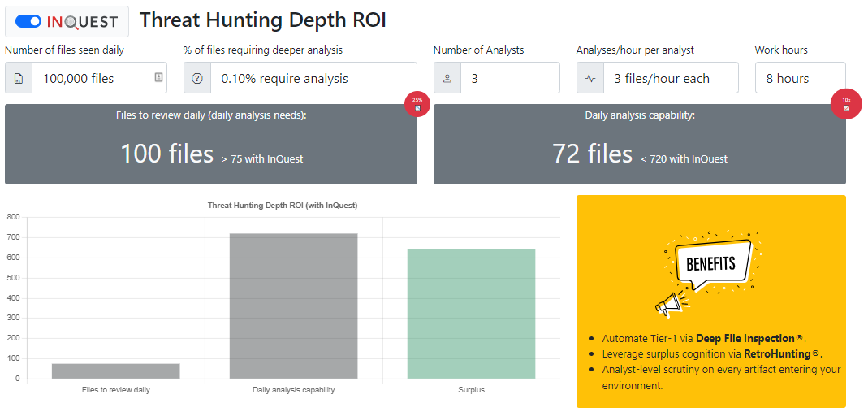Click the chart title text
The height and width of the screenshot is (416, 868).
[x=283, y=205]
